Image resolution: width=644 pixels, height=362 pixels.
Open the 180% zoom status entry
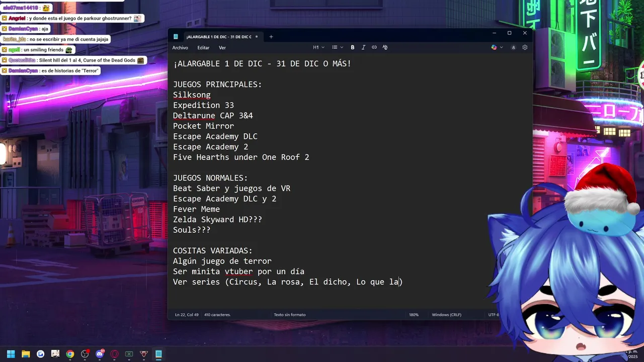click(414, 315)
